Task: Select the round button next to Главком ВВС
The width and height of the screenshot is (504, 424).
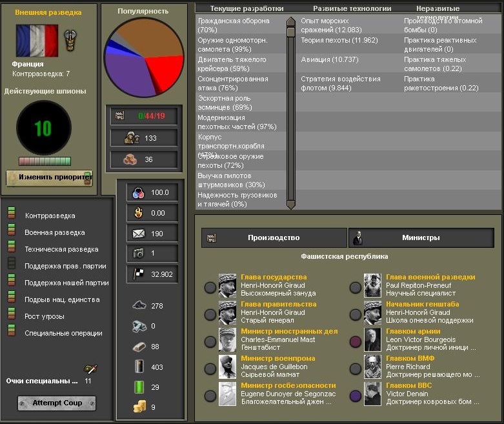Action: [356, 396]
